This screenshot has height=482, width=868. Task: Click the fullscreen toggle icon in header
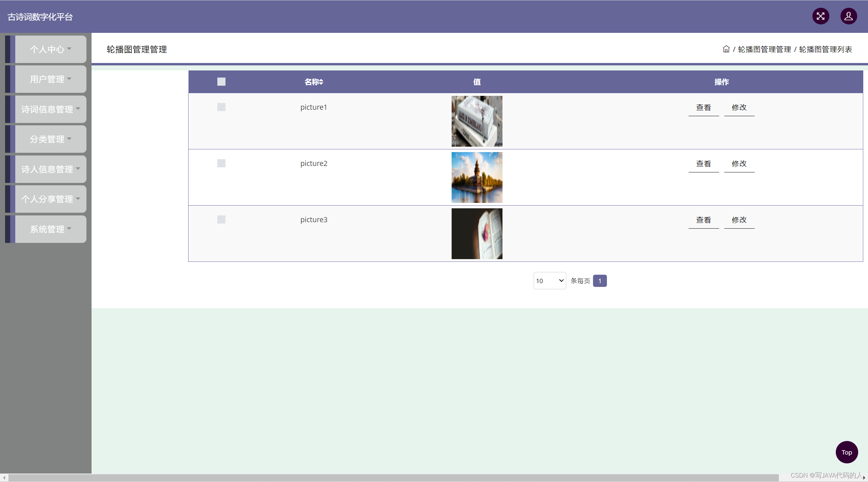(x=821, y=16)
